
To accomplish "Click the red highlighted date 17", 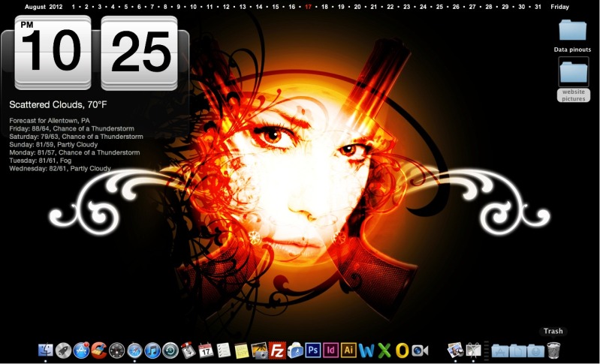I will [x=308, y=7].
